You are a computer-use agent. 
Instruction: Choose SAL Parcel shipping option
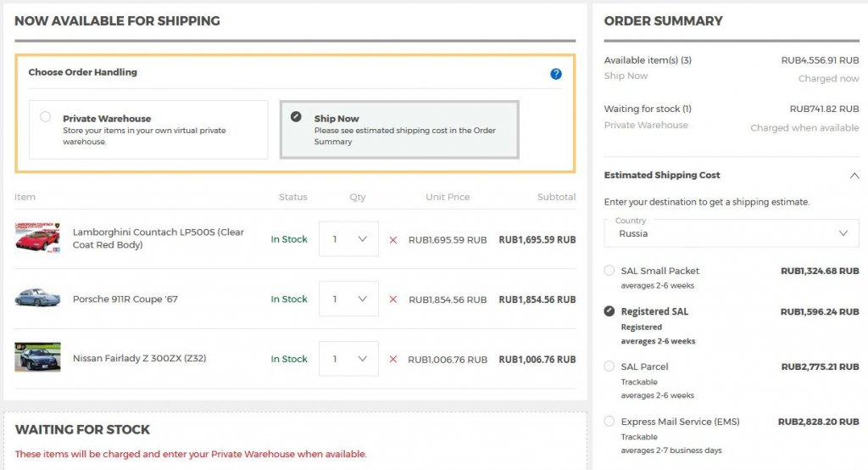pyautogui.click(x=609, y=366)
